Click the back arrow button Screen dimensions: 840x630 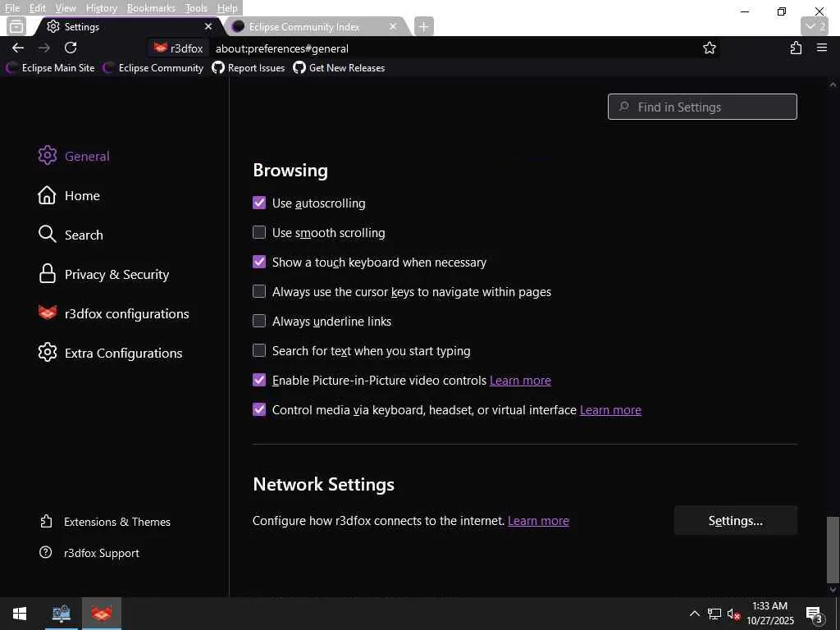pos(18,48)
